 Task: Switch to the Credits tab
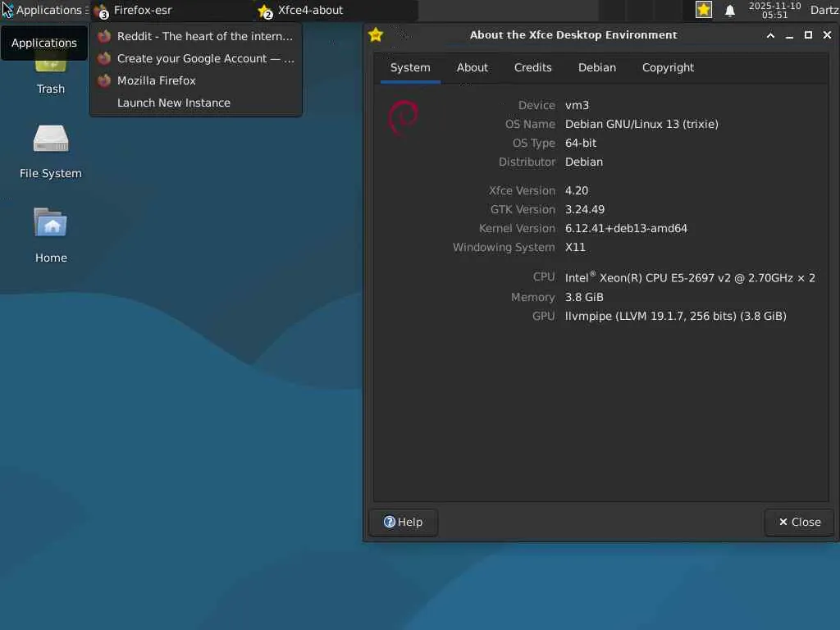pos(533,68)
